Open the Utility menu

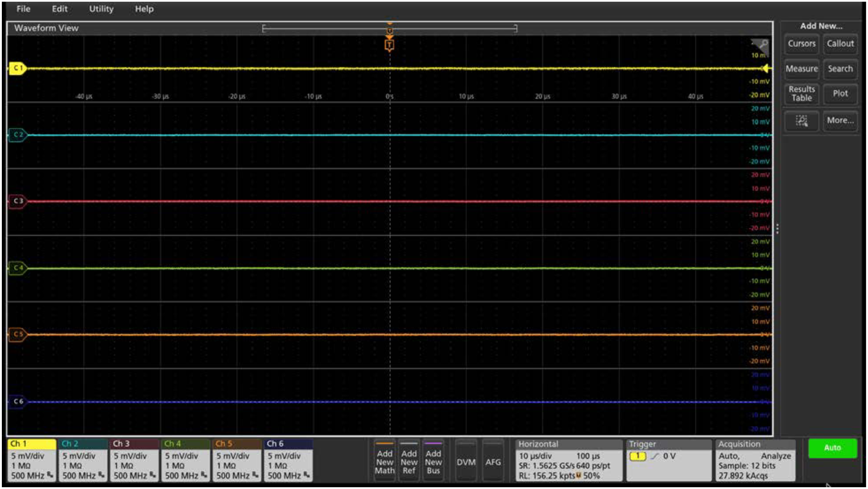pos(100,9)
